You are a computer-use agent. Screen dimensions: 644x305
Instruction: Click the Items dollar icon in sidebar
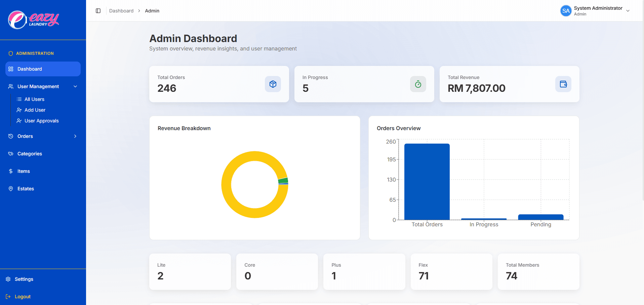(x=10, y=171)
